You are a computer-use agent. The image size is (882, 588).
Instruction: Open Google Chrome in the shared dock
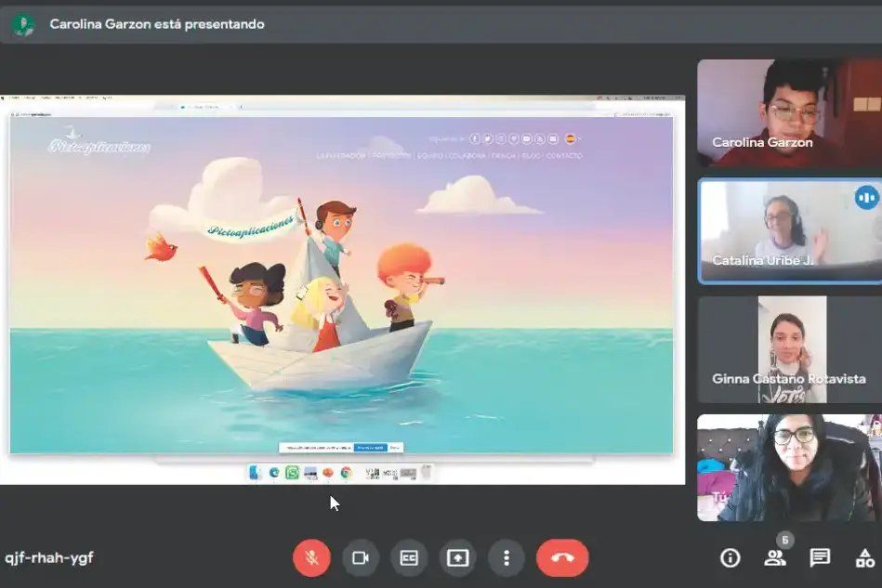coord(346,473)
